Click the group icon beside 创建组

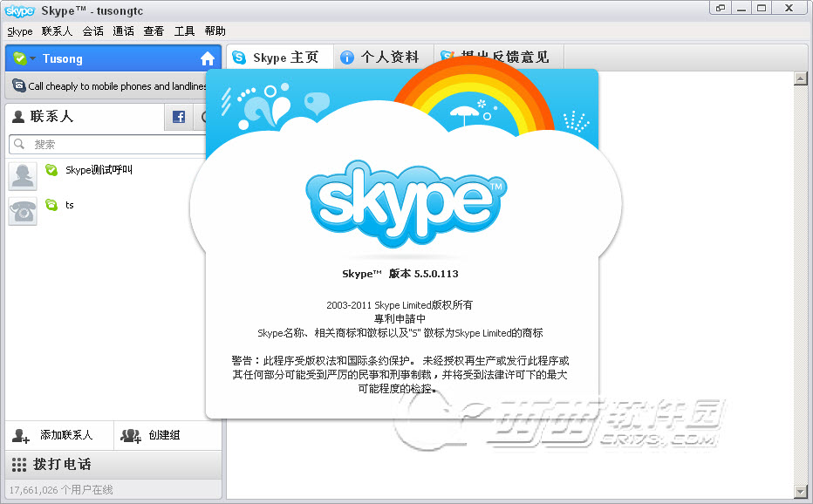[131, 436]
